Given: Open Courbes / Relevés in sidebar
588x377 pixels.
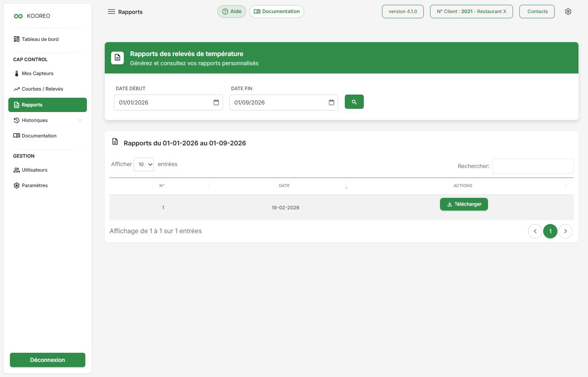Looking at the screenshot, I should [48, 89].
